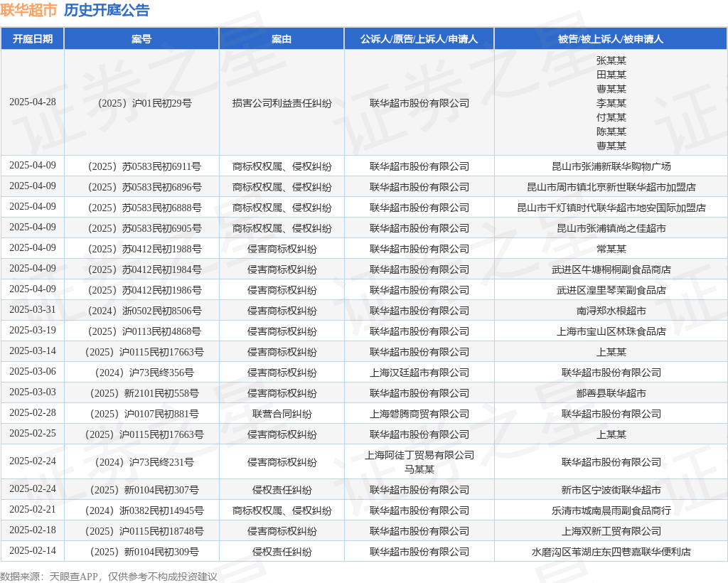Click case number (2025)沪0115民初18748号
728x583 pixels.
pyautogui.click(x=144, y=532)
